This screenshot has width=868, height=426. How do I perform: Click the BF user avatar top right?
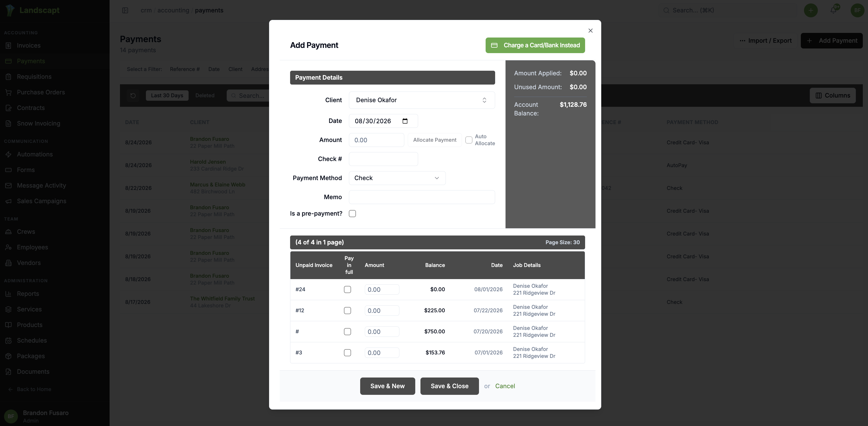click(x=857, y=10)
